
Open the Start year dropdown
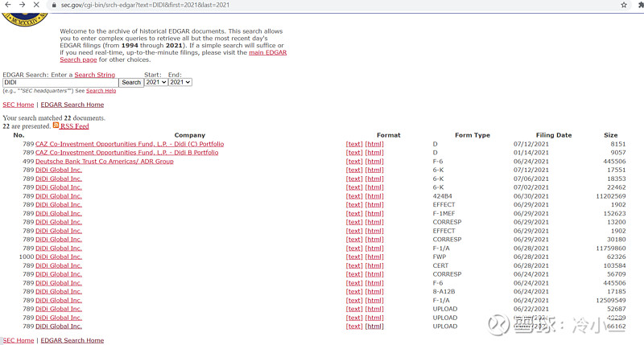coord(155,82)
